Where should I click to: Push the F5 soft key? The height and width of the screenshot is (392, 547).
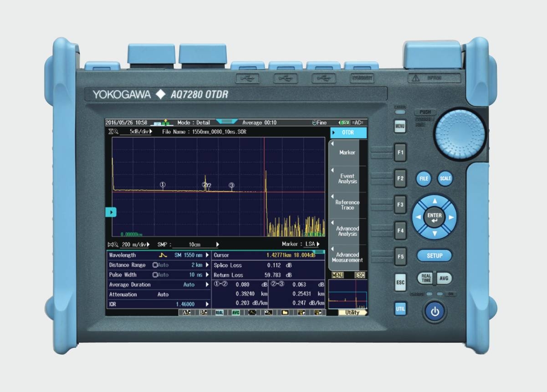click(400, 256)
